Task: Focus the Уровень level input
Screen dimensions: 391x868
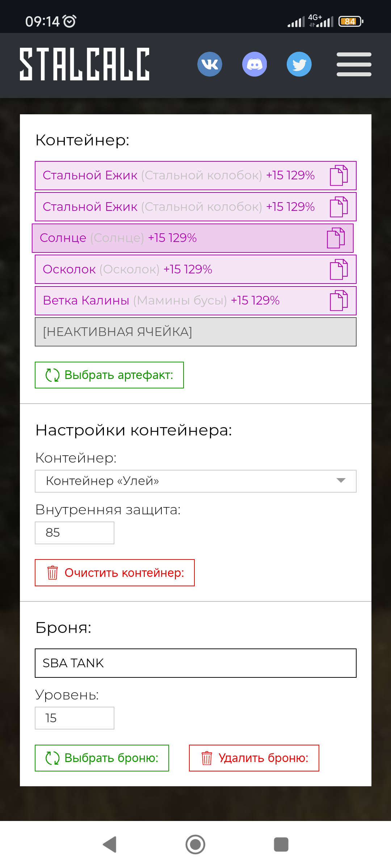Action: pyautogui.click(x=75, y=718)
